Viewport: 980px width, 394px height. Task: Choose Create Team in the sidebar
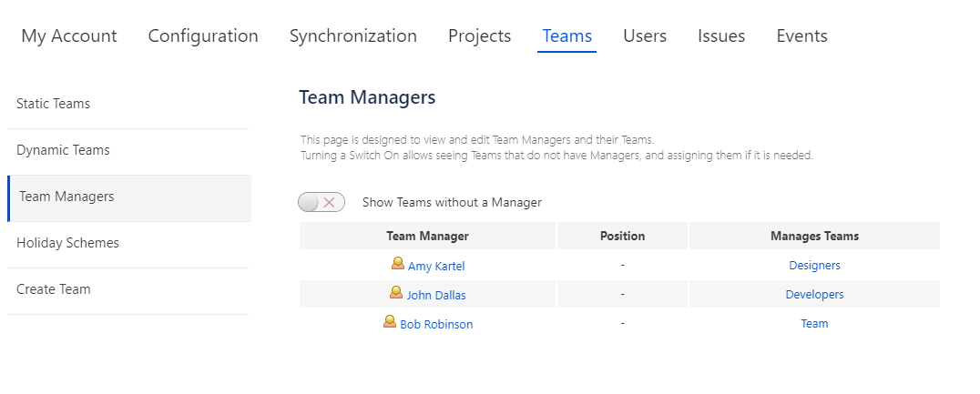tap(54, 289)
